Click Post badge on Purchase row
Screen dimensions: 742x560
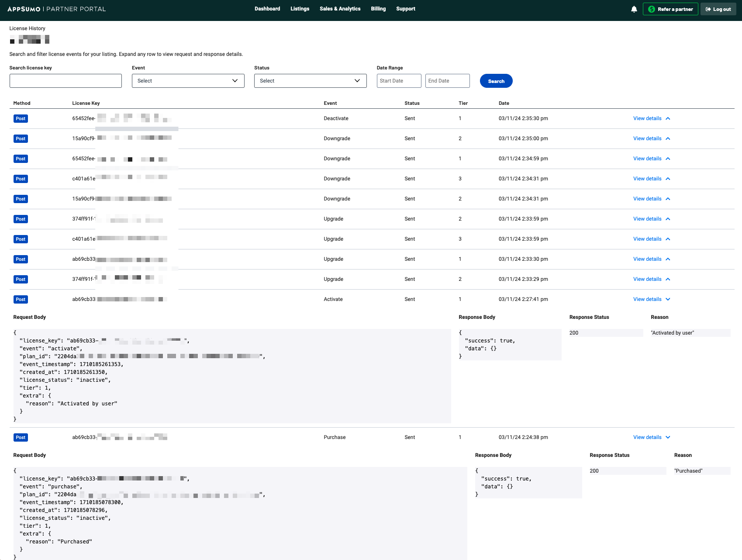pyautogui.click(x=21, y=437)
